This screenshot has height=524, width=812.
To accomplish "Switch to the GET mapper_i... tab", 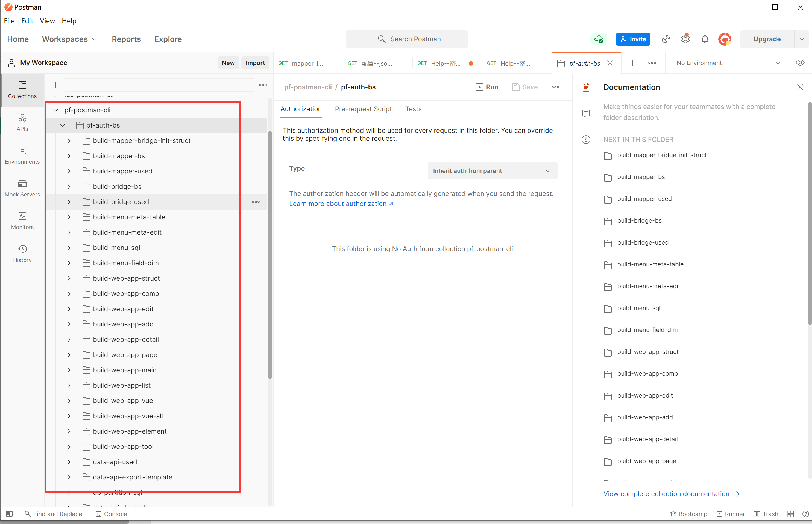I will (x=308, y=63).
